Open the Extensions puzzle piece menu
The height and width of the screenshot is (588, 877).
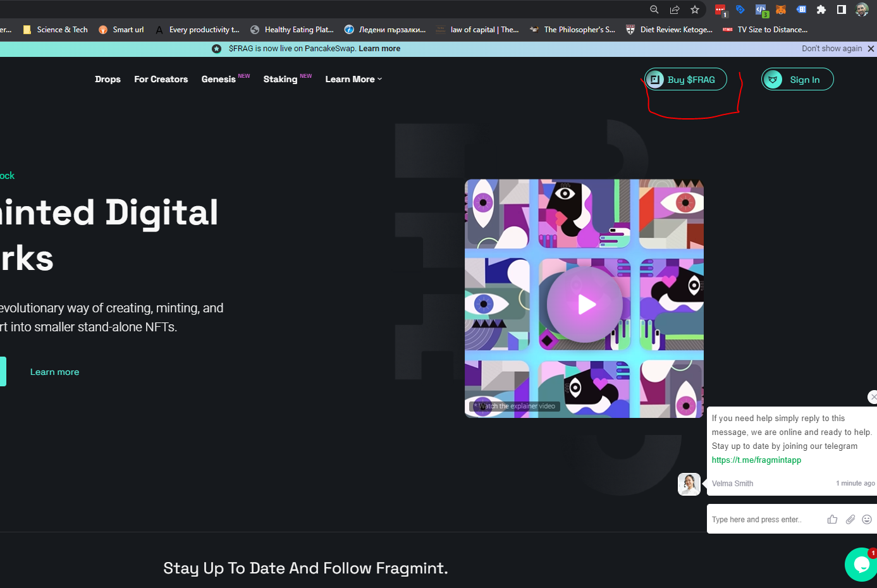821,9
